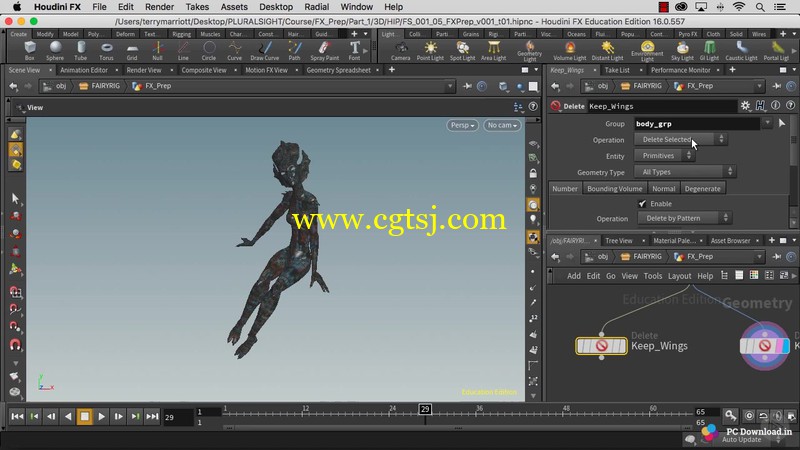This screenshot has height=450, width=800.
Task: Open the Delete by Pattern dropdown
Action: [x=685, y=218]
